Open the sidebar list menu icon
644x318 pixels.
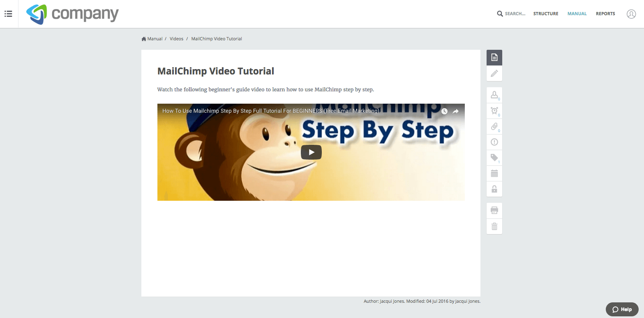tap(8, 14)
